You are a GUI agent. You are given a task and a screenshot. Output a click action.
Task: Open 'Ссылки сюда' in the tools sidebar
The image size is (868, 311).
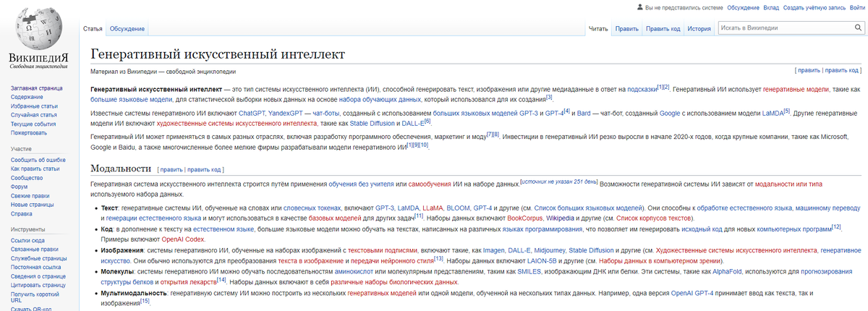27,240
